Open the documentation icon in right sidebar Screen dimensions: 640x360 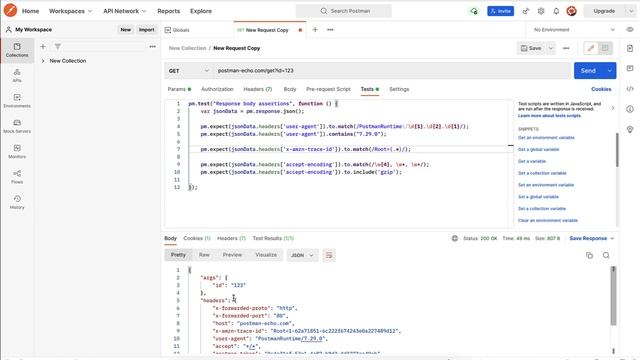(630, 48)
